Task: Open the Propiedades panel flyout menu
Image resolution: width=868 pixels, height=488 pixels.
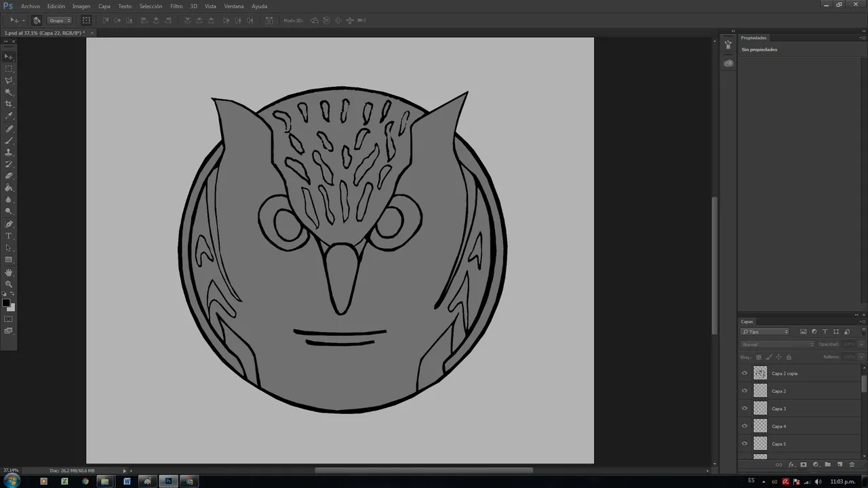Action: point(862,38)
